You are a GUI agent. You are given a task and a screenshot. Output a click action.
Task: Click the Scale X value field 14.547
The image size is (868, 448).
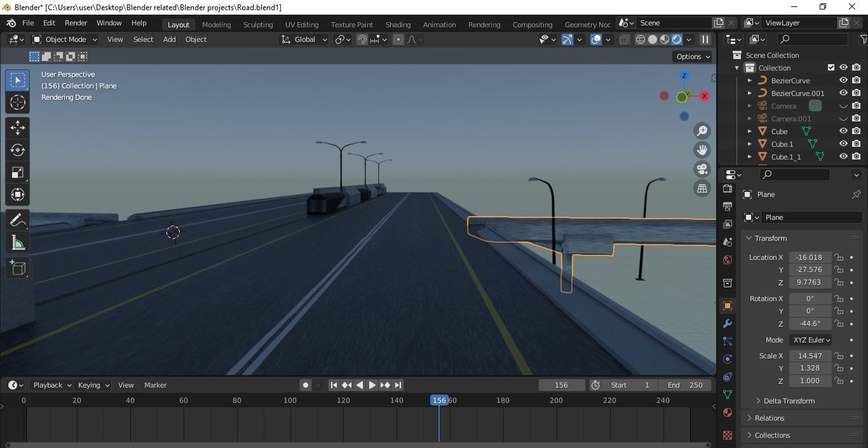click(x=810, y=356)
